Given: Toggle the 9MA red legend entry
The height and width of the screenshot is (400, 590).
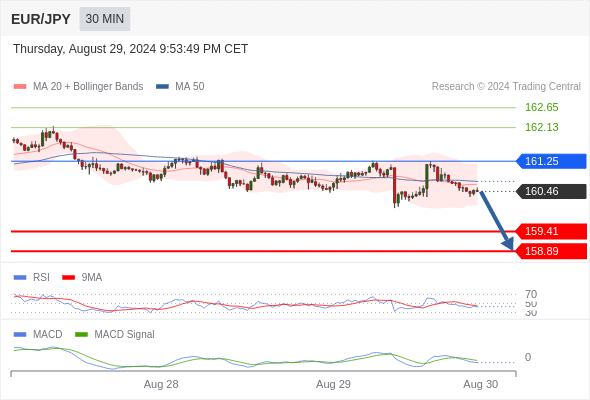Looking at the screenshot, I should (82, 277).
